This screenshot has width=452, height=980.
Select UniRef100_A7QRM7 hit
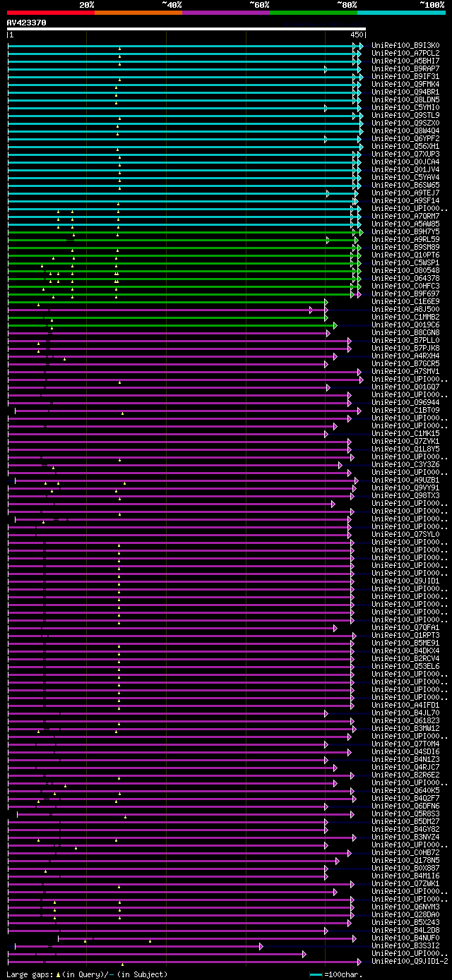click(x=406, y=217)
